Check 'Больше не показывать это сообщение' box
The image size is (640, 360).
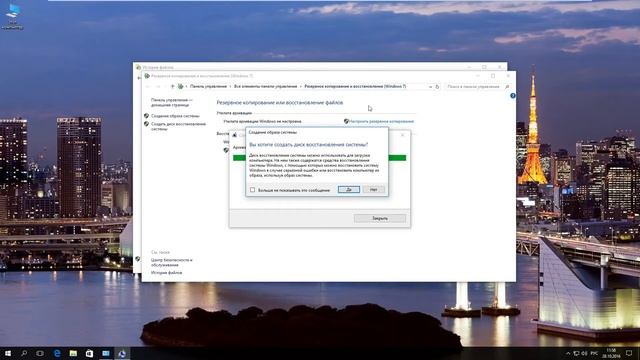[x=252, y=190]
